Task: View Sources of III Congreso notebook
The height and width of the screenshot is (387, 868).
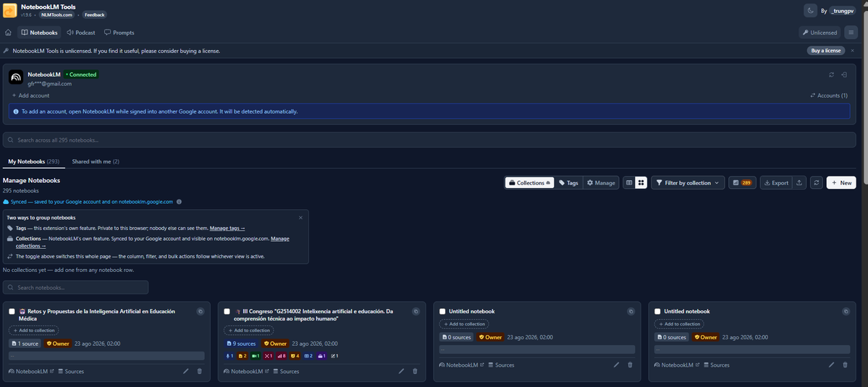Action: coord(286,372)
